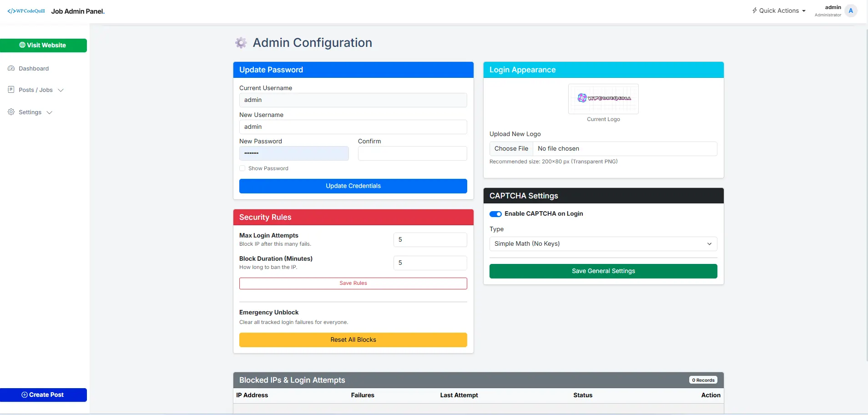Click the Quick Actions lightning bolt icon
The height and width of the screenshot is (415, 868).
click(755, 10)
